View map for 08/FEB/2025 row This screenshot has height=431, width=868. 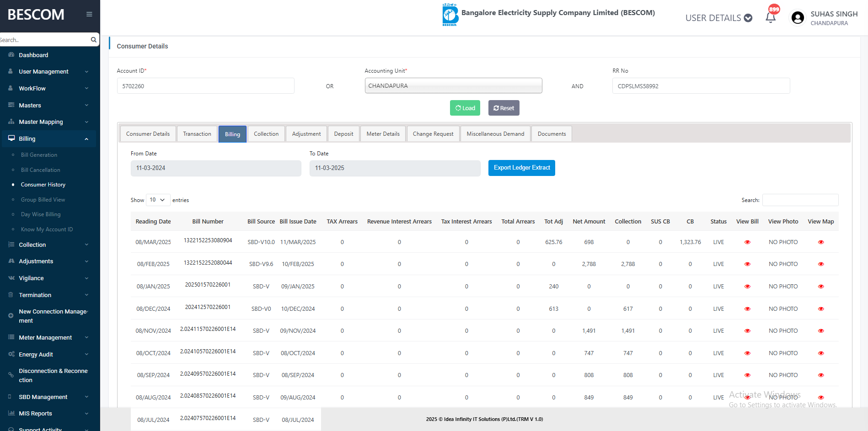coord(821,264)
